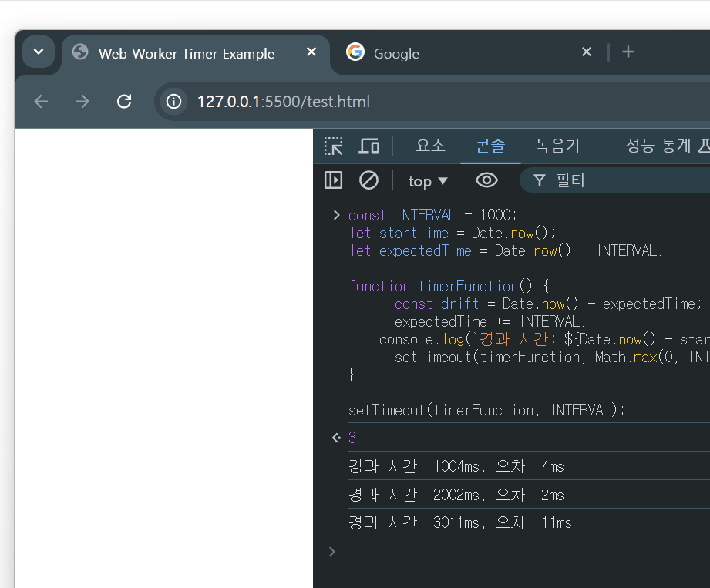
Task: Clear the console output
Action: click(368, 180)
